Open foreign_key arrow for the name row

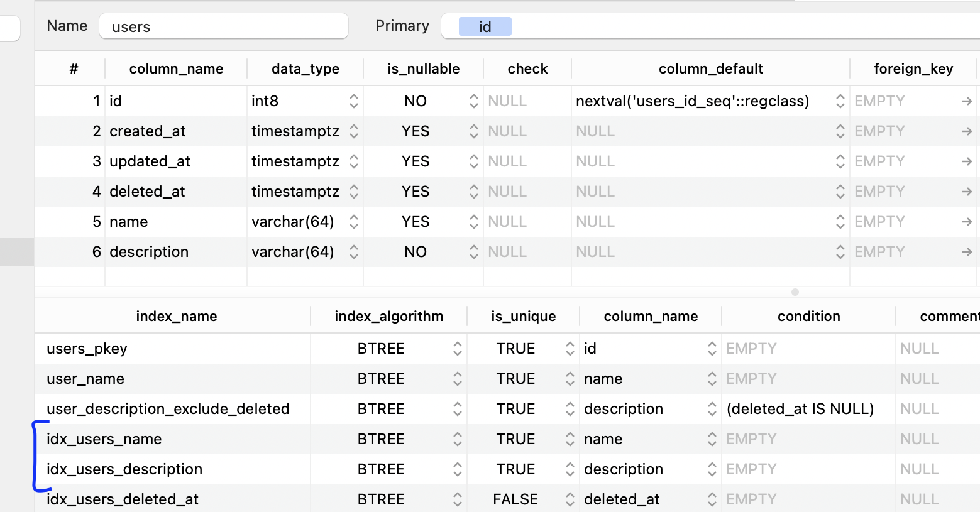click(x=967, y=221)
